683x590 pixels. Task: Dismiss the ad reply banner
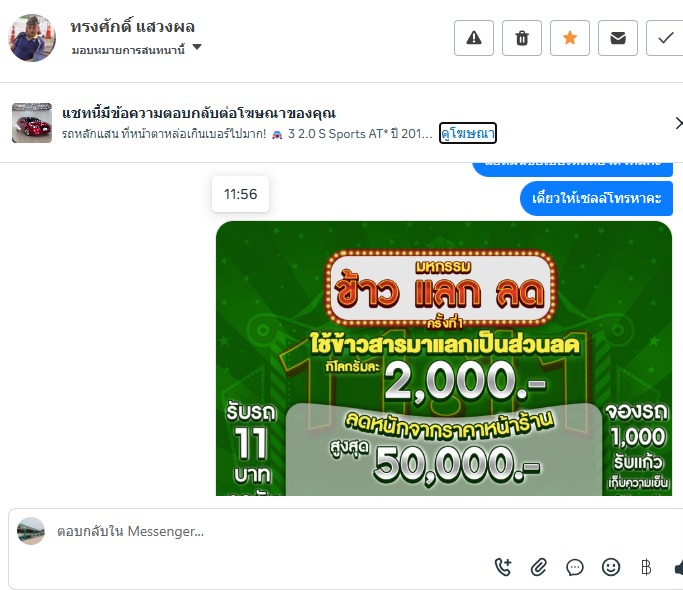[x=679, y=123]
